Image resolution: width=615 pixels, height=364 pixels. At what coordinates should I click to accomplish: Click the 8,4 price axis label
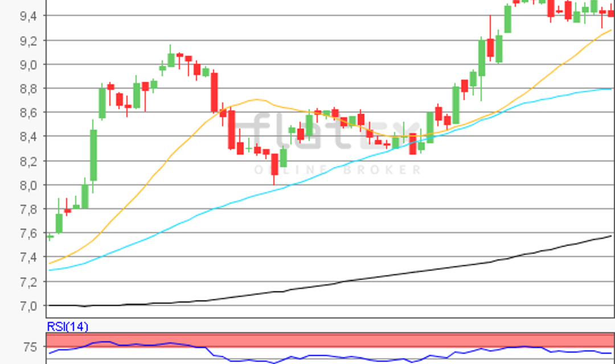pyautogui.click(x=28, y=136)
